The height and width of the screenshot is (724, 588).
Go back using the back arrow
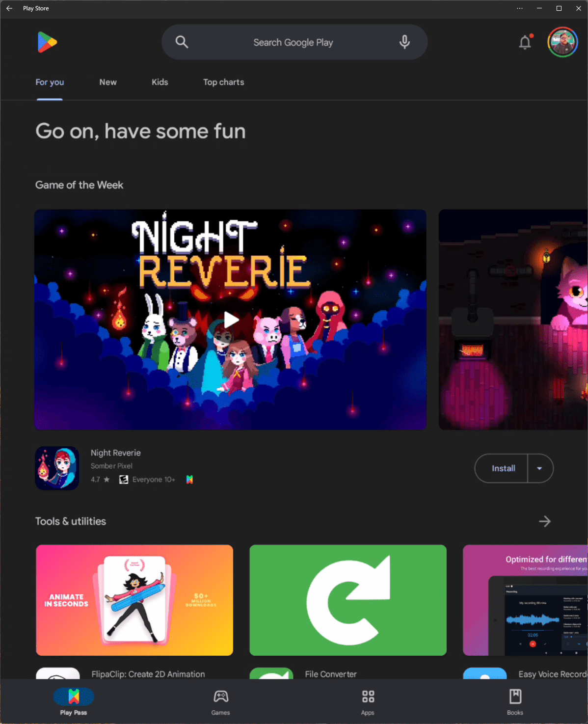click(9, 8)
